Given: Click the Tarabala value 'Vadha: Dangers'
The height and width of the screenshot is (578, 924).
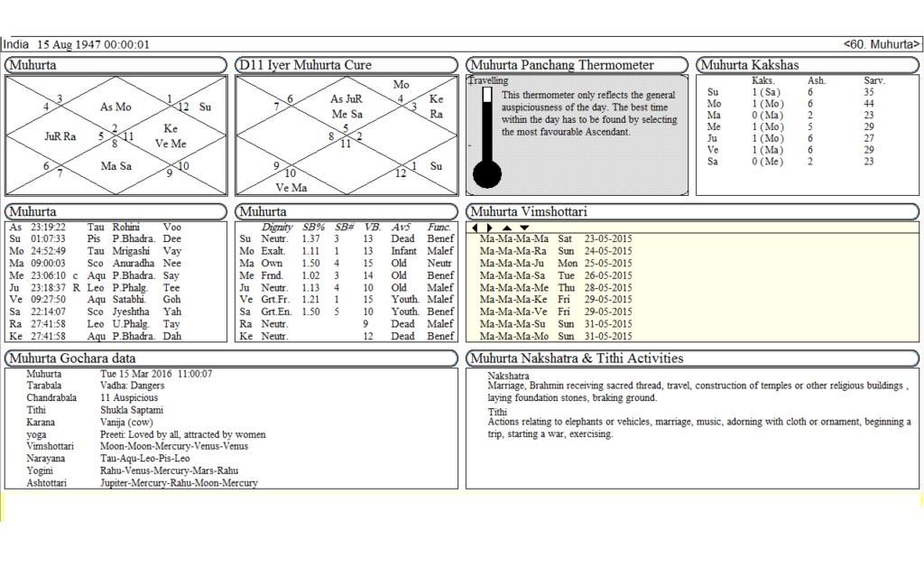Looking at the screenshot, I should click(132, 386).
